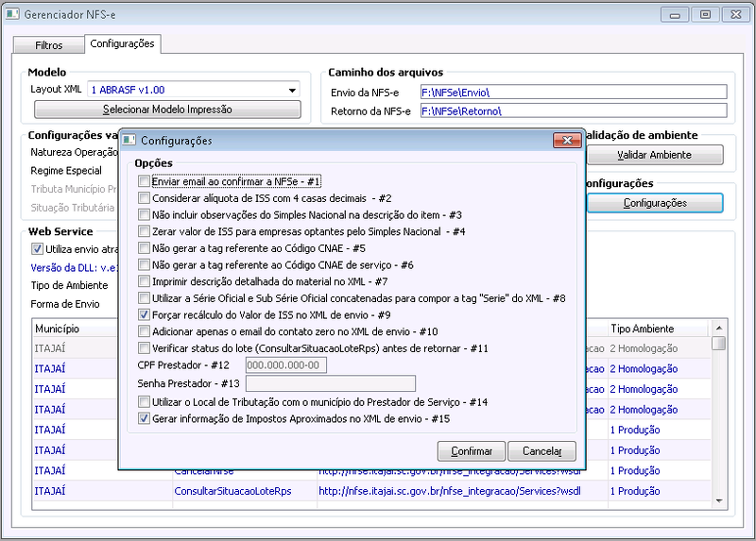
Task: Check Série Oficial concatenadas option #8
Action: (144, 298)
